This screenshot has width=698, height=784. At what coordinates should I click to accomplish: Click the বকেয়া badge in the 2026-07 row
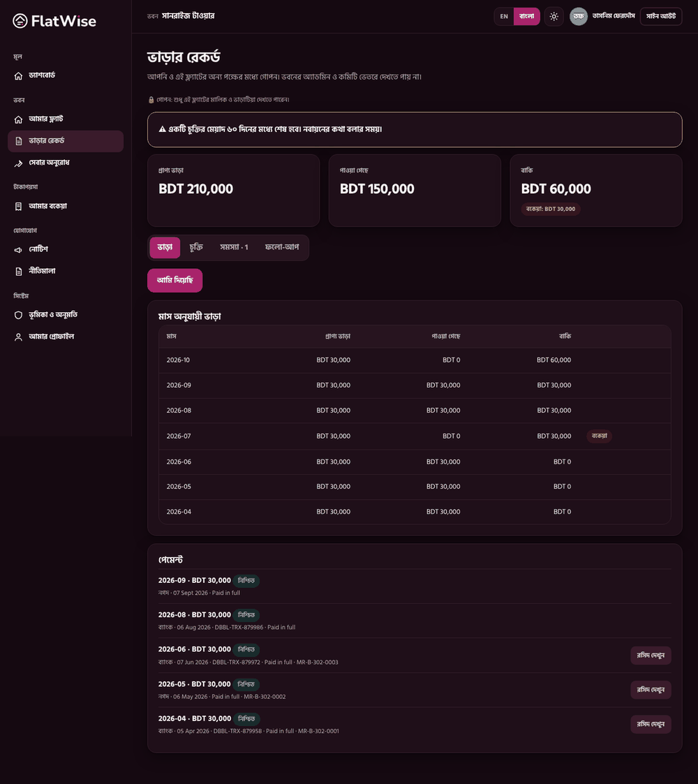point(599,436)
